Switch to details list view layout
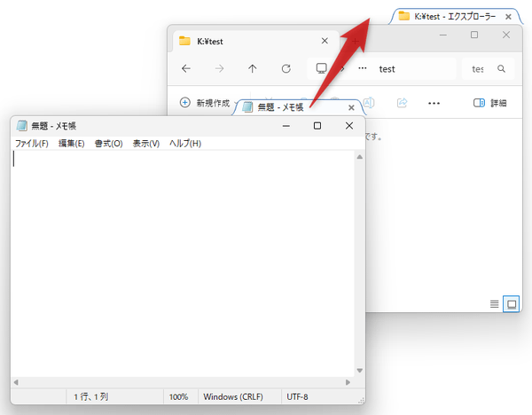The width and height of the screenshot is (532, 415). (495, 304)
